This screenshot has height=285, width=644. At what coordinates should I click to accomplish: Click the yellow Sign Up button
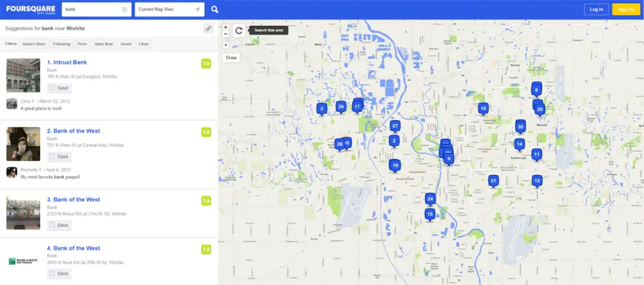click(x=626, y=9)
